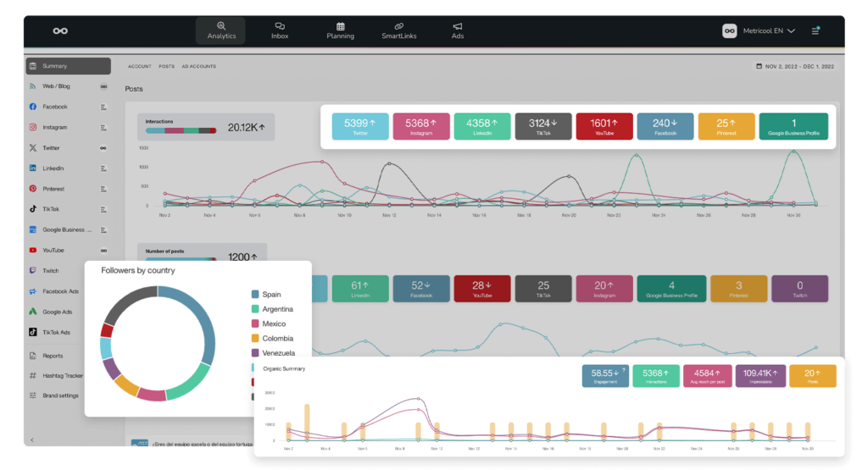Click the link badge beside YouTube
This screenshot has width=868, height=470.
click(103, 250)
